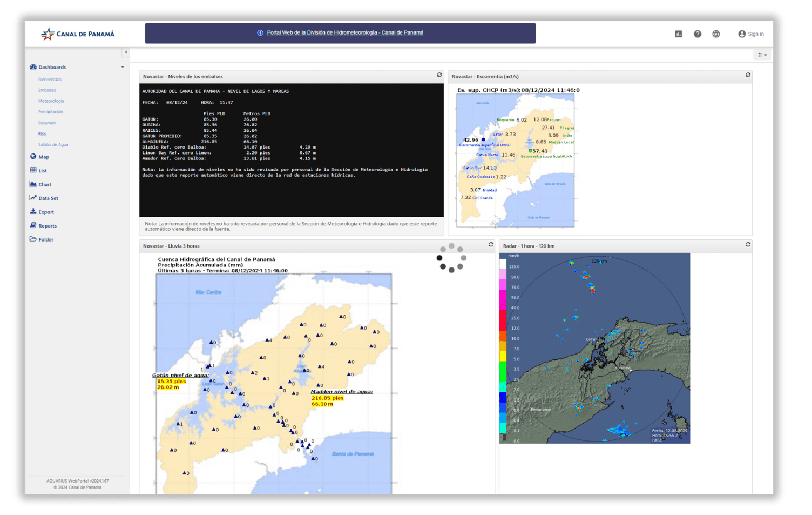Click the Map globe icon in sidebar

click(33, 157)
